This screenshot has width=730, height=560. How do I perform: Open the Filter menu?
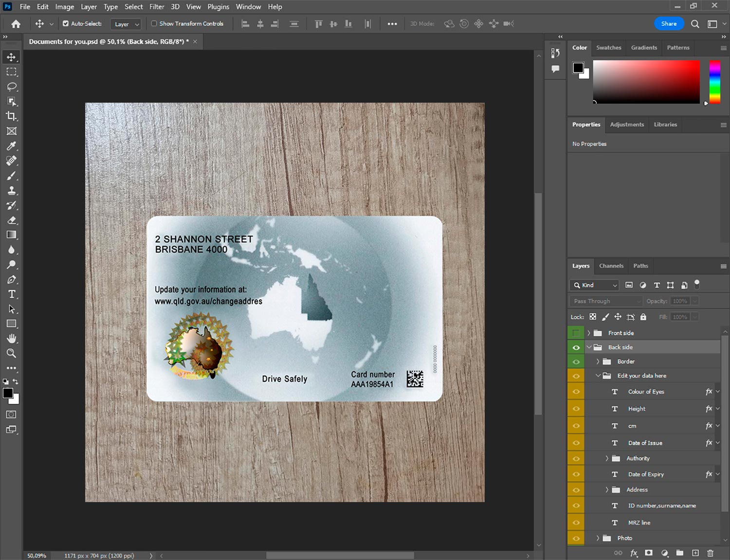tap(156, 7)
